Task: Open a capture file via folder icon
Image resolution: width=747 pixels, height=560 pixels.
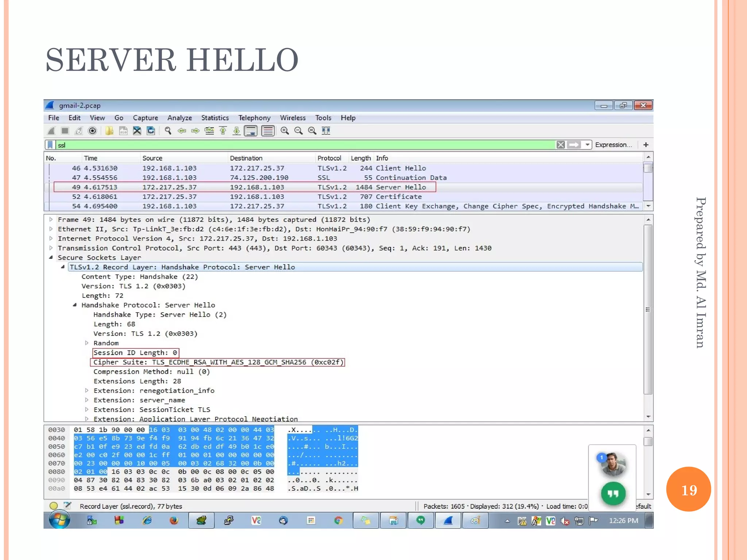Action: pyautogui.click(x=109, y=131)
